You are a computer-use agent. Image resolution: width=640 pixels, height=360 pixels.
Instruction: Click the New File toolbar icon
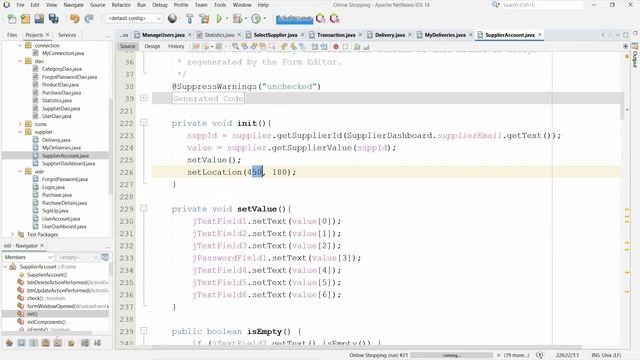[12, 19]
